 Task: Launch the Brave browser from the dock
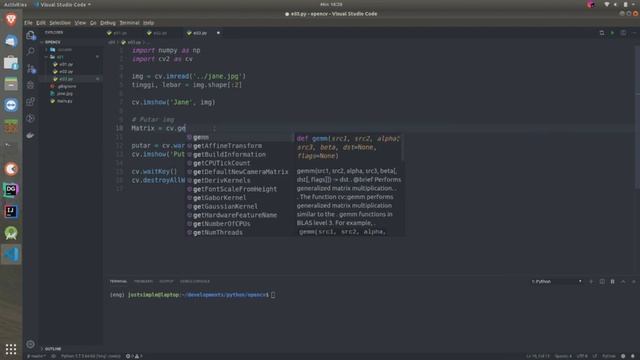11,19
